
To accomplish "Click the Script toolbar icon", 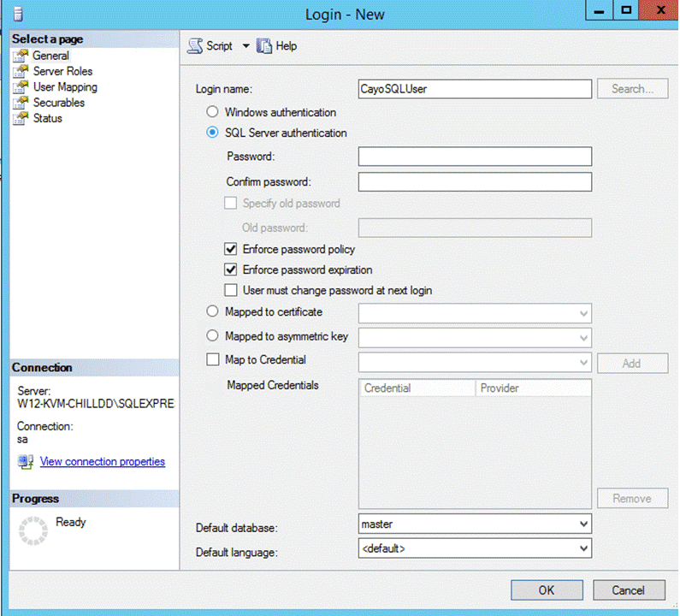I will click(x=195, y=45).
